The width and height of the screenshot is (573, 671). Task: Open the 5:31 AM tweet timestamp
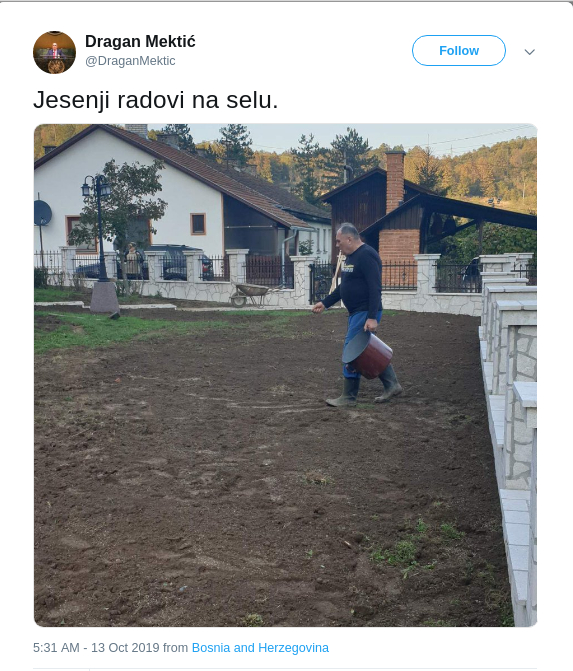coord(56,647)
